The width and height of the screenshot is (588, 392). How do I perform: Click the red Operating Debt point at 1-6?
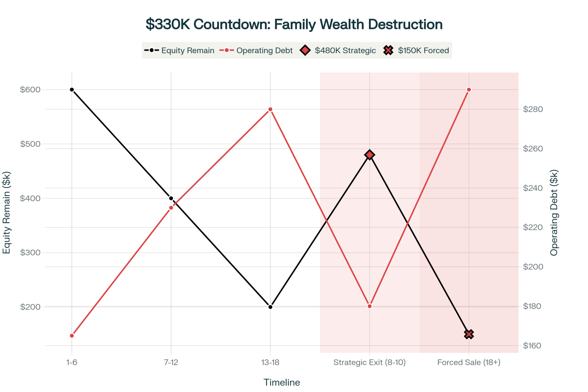pyautogui.click(x=72, y=336)
